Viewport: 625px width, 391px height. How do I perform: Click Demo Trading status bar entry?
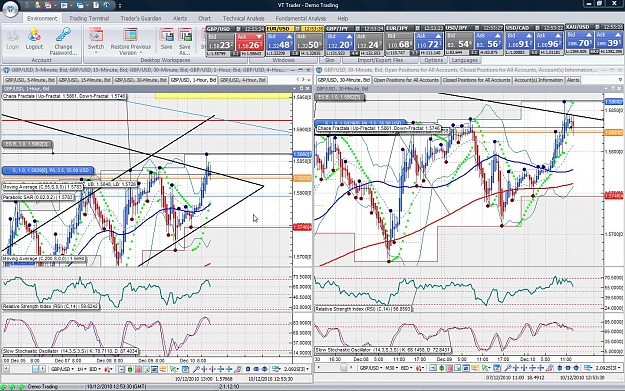click(43, 387)
